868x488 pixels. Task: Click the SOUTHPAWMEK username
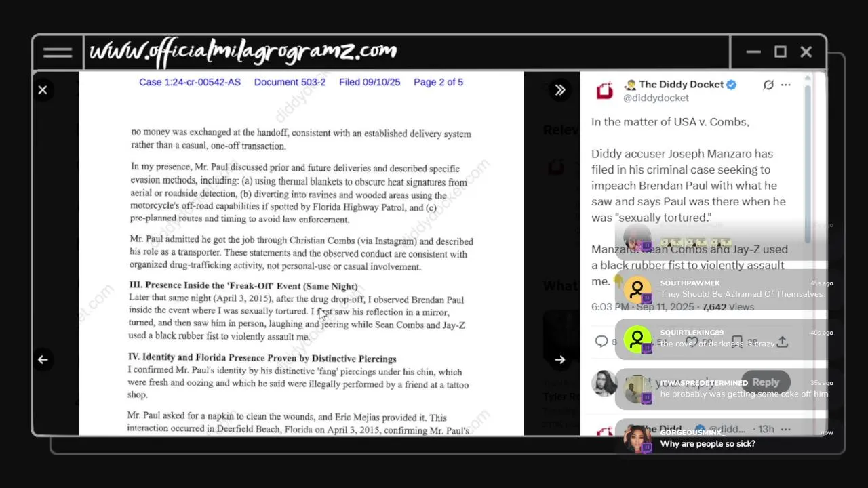(690, 283)
